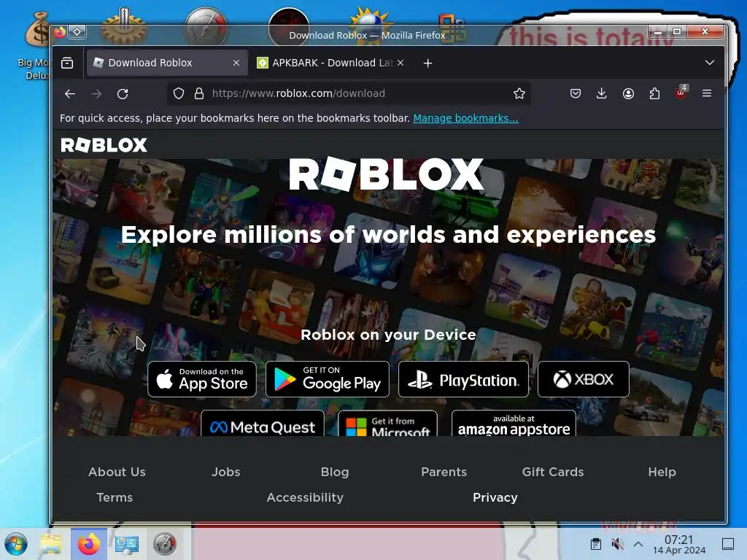Click the forward navigation arrow
Viewport: 747px width, 560px height.
(96, 94)
